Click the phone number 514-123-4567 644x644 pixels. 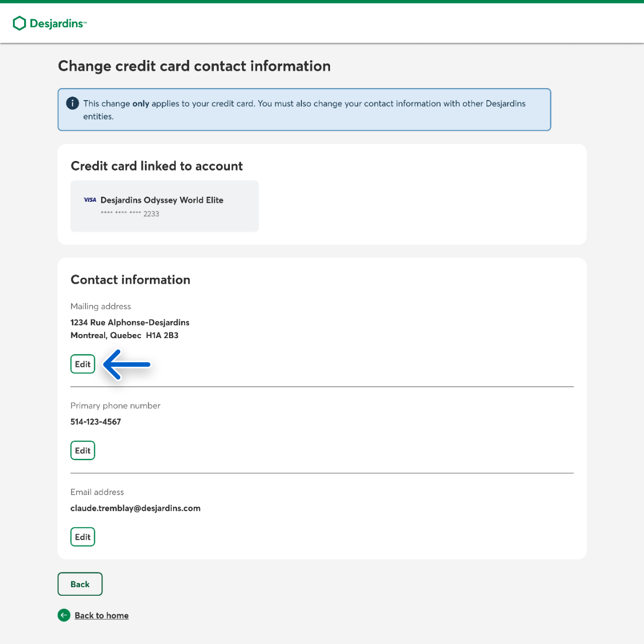pos(96,422)
